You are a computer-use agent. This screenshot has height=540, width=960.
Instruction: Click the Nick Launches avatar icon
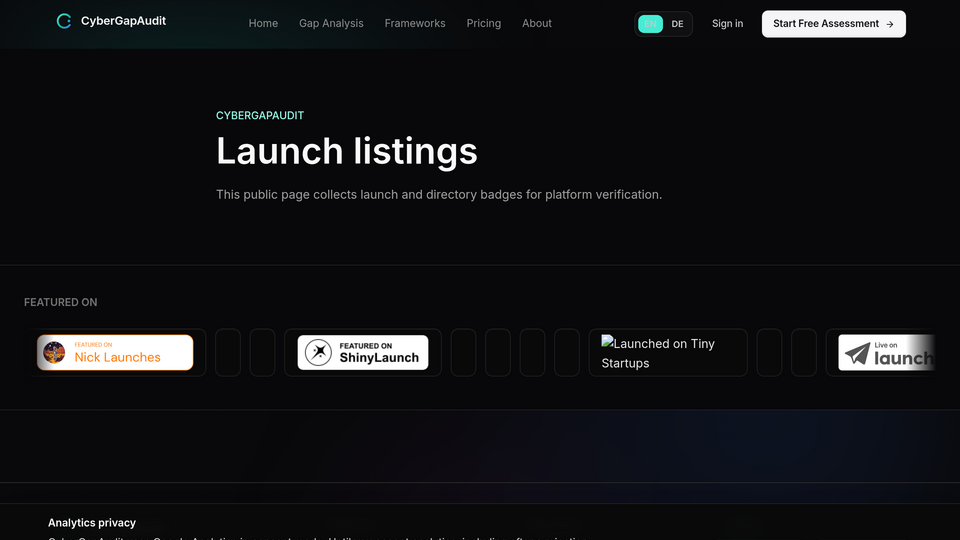pyautogui.click(x=54, y=353)
